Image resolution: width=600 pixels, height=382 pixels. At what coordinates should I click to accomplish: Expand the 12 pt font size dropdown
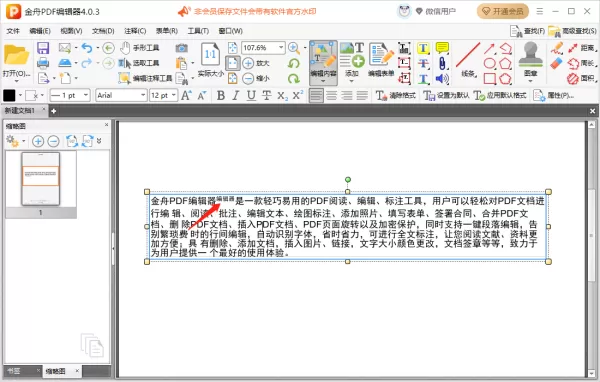pos(164,95)
